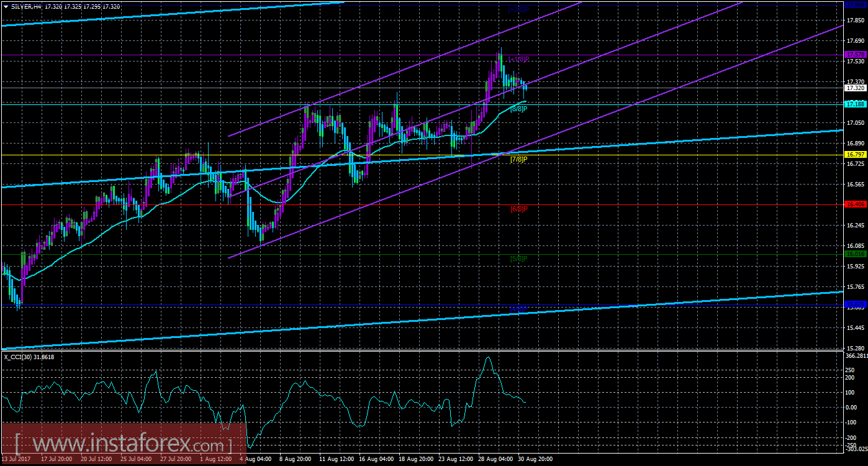
Task: Click the 4 Aug 04:00 time label
Action: click(x=255, y=459)
